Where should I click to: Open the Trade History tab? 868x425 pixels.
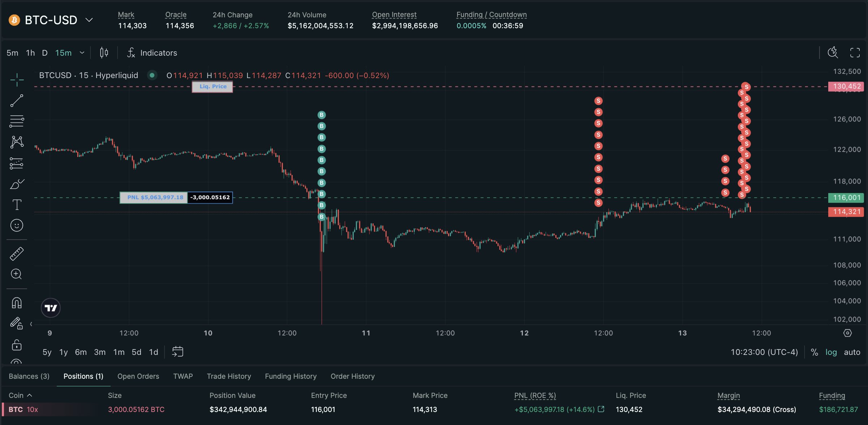coord(229,376)
